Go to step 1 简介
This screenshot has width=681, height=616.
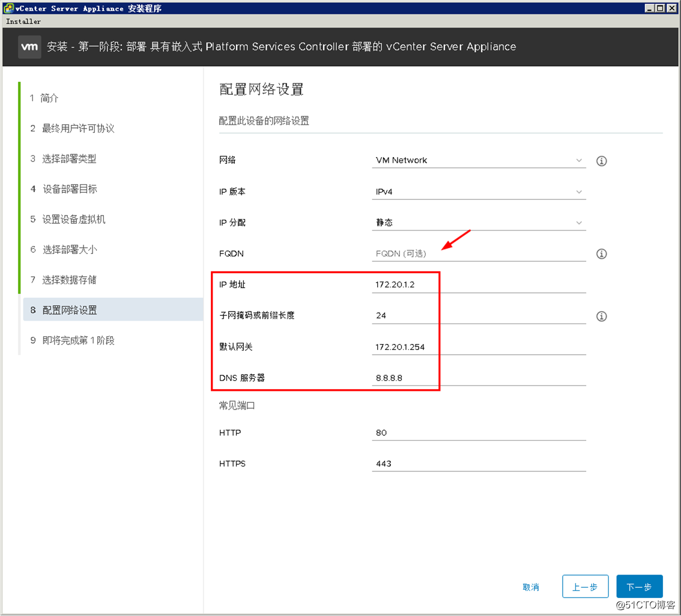point(44,98)
